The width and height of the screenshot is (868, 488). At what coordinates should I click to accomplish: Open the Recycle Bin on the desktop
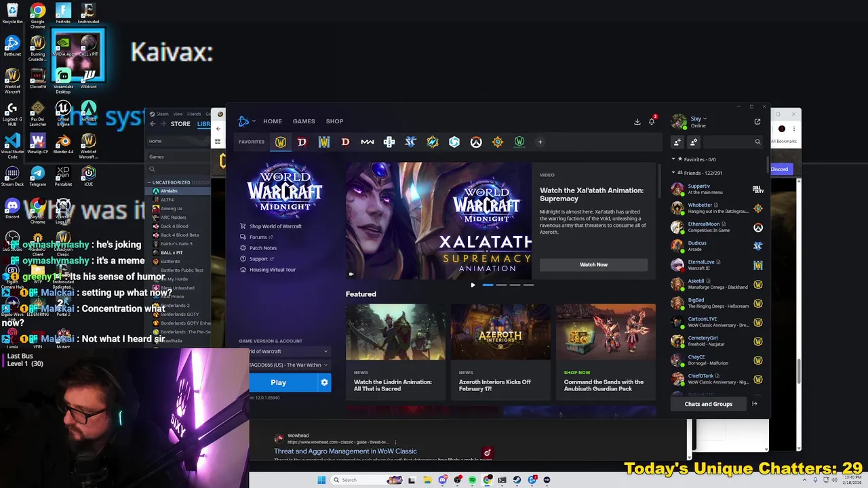pyautogui.click(x=12, y=14)
